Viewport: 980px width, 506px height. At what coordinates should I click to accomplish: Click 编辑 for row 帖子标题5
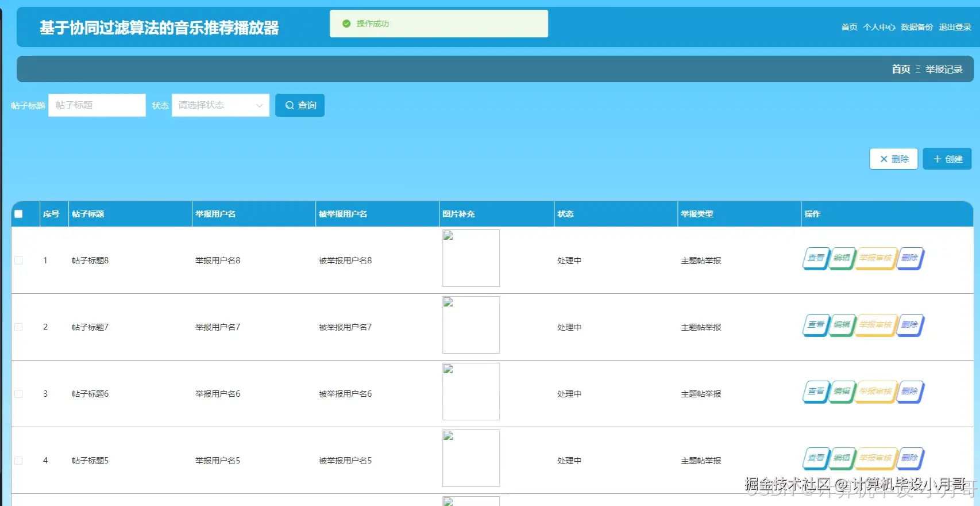842,458
